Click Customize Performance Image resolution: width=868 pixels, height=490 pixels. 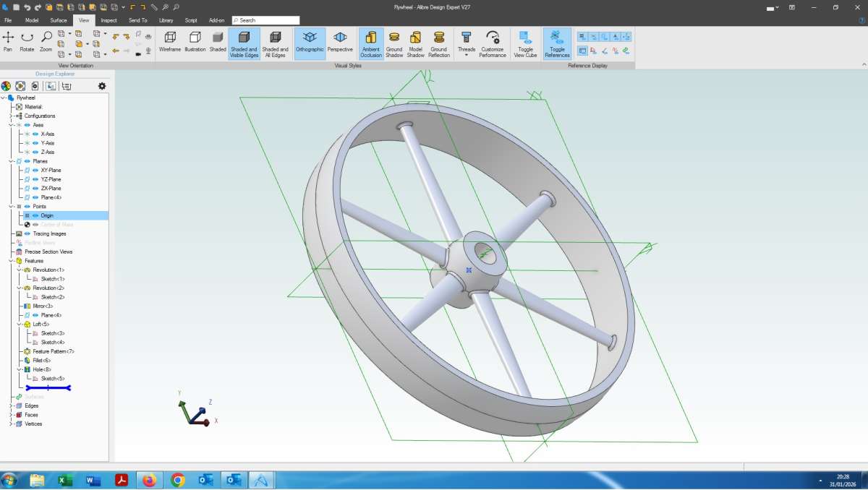pyautogui.click(x=493, y=43)
